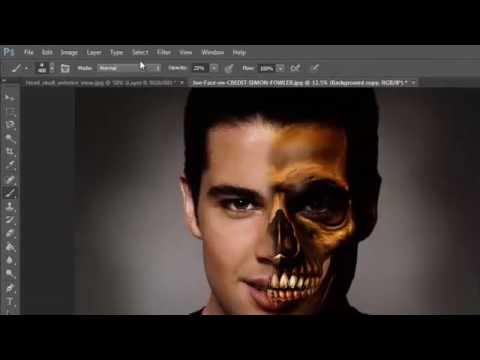Select the Crop tool
Image resolution: width=480 pixels, height=360 pixels.
(10, 152)
